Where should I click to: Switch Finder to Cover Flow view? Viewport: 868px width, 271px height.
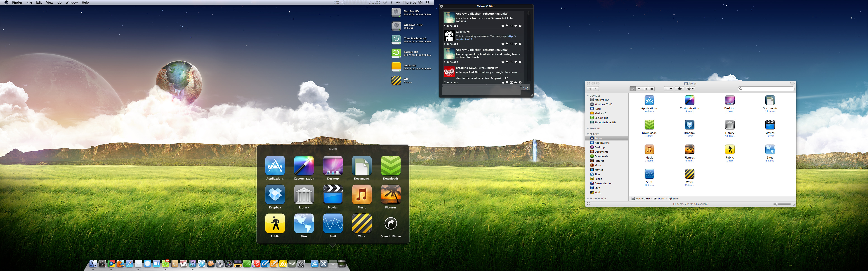pos(651,89)
